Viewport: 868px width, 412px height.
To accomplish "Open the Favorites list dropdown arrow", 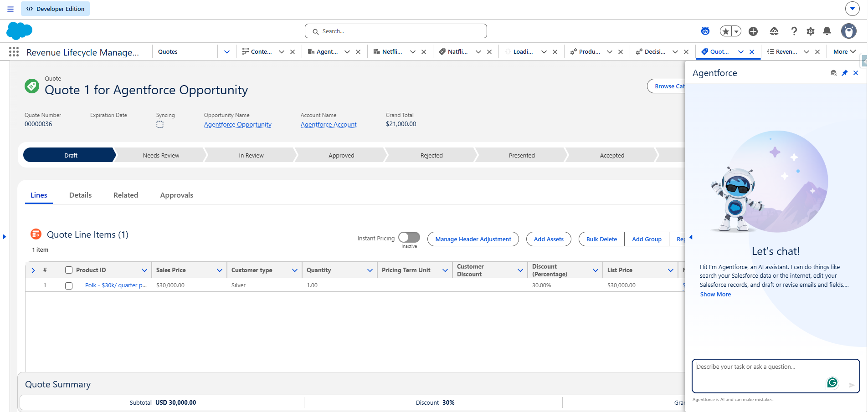I will point(736,31).
